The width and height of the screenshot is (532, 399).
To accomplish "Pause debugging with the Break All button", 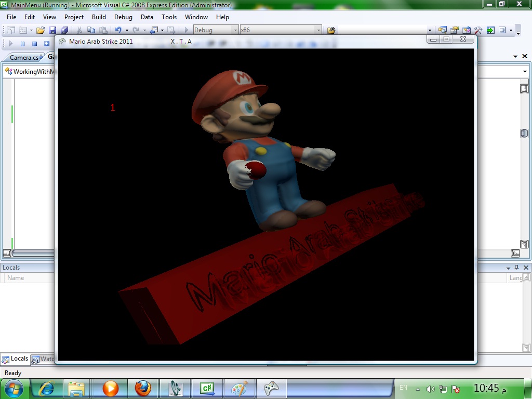I will point(22,44).
